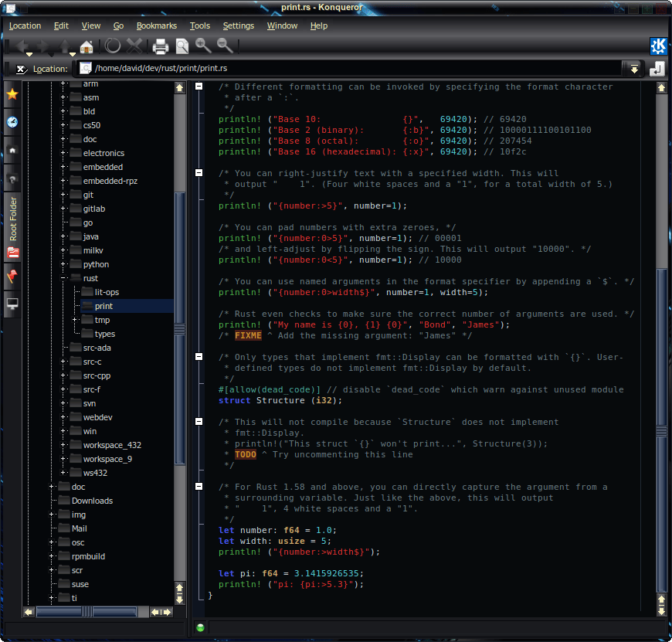Viewport: 672px width, 642px height.
Task: Select the lit-ops folder
Action: pos(107,292)
